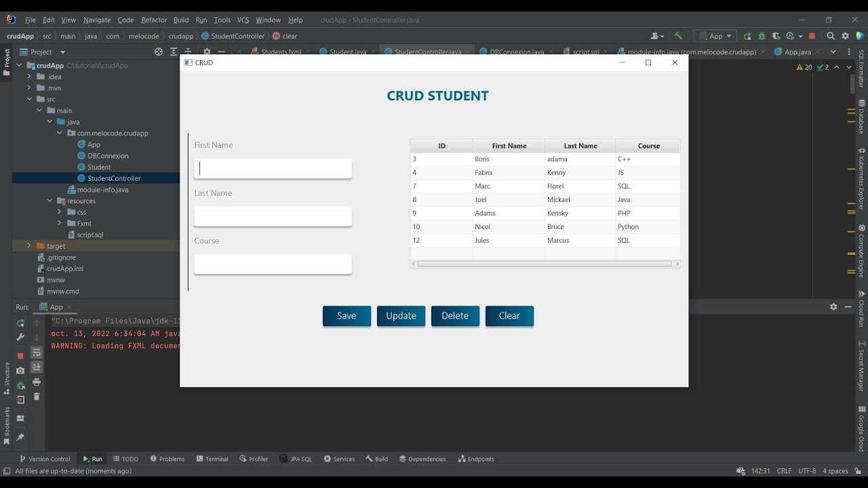Pin the Run tab with pin icon
The image size is (868, 488).
20,437
